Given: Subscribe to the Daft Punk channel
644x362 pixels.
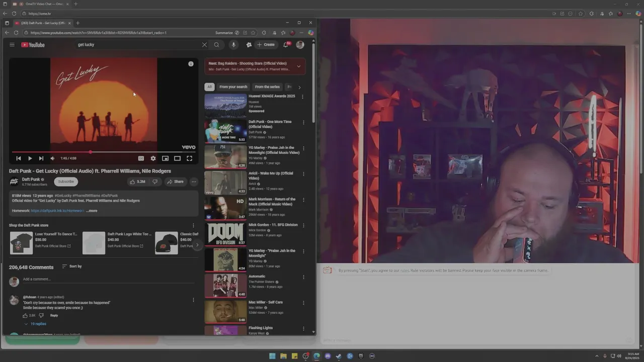Looking at the screenshot, I should (x=66, y=182).
